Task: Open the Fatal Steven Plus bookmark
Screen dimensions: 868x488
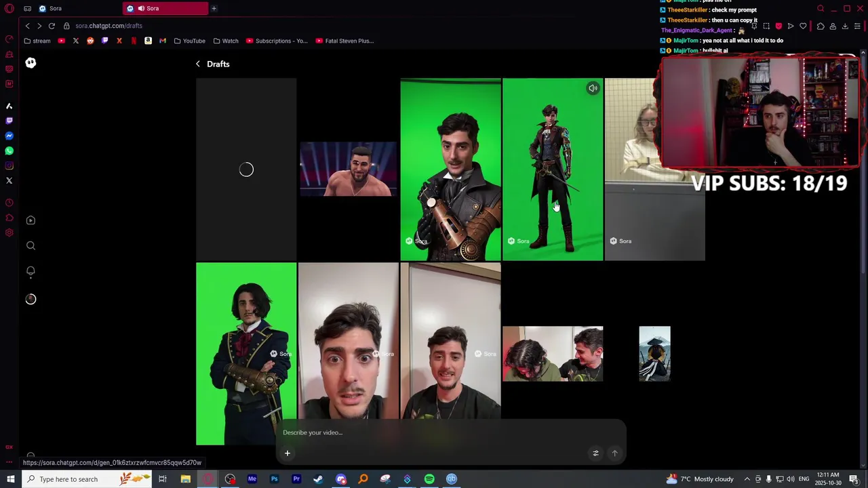Action: pyautogui.click(x=344, y=41)
